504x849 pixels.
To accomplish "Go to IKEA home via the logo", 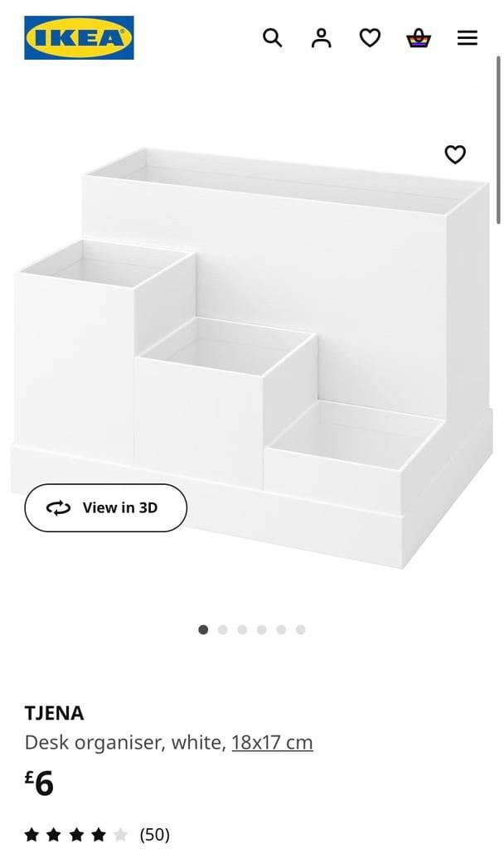I will click(x=79, y=37).
